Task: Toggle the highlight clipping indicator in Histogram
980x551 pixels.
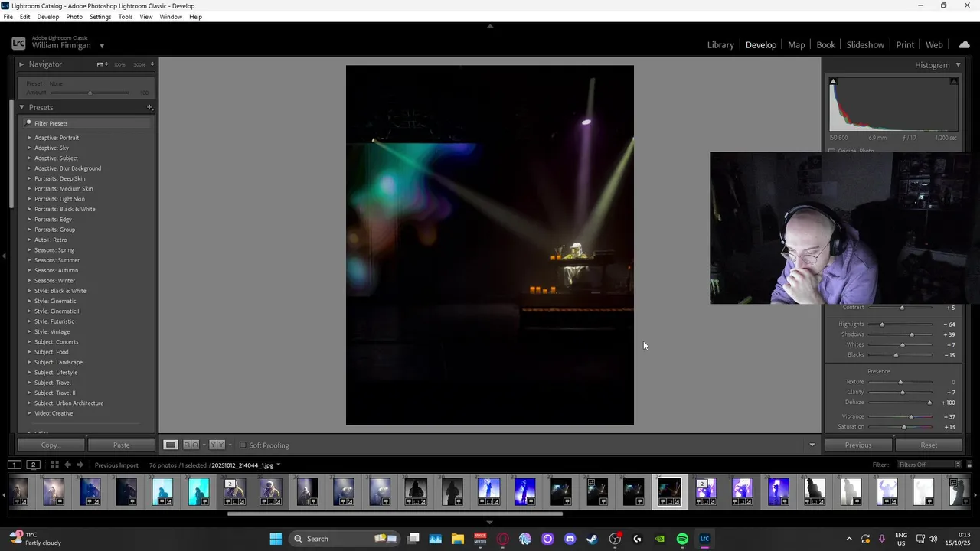Action: click(x=954, y=81)
